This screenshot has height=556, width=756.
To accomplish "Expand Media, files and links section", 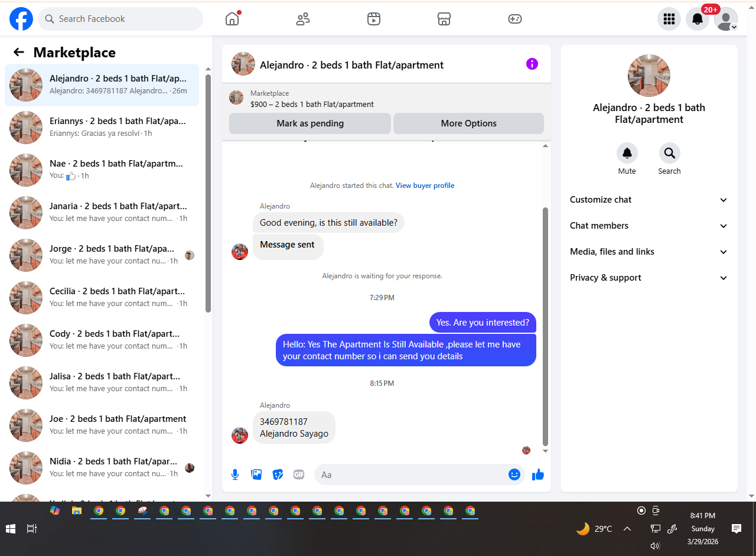I will (x=649, y=252).
